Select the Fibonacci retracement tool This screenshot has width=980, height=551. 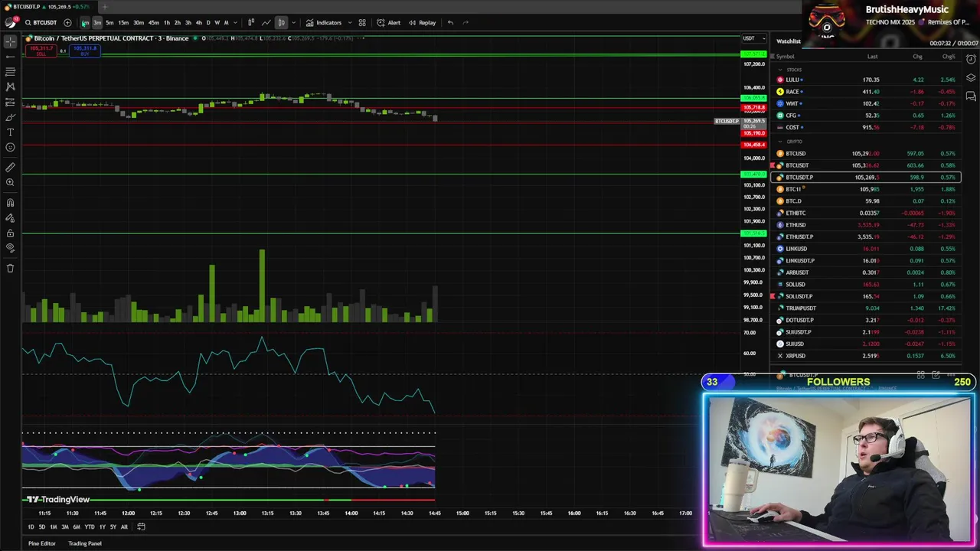(x=10, y=72)
